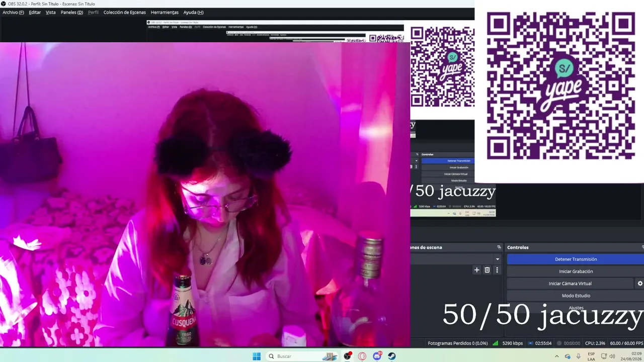Image resolution: width=644 pixels, height=362 pixels.
Task: Click Detener Transmisión to stop streaming
Action: coord(576,259)
